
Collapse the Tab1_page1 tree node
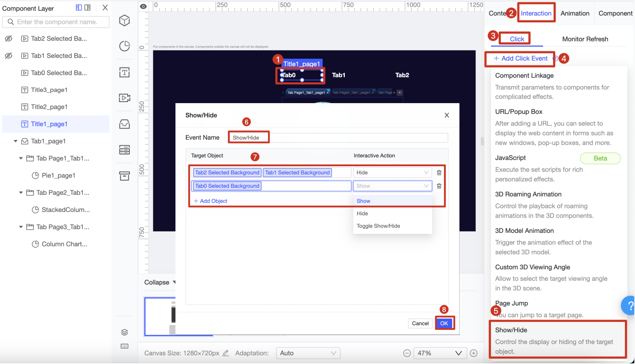tap(15, 141)
